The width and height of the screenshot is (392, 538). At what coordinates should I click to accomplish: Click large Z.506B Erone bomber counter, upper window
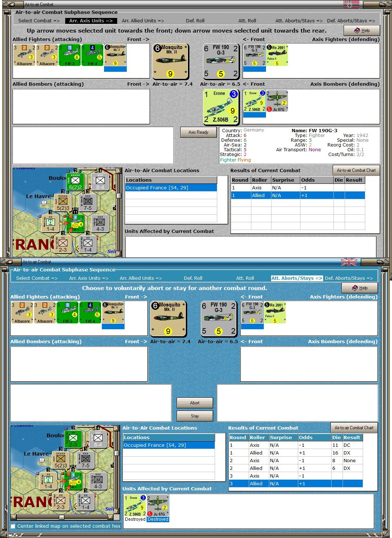[x=221, y=107]
